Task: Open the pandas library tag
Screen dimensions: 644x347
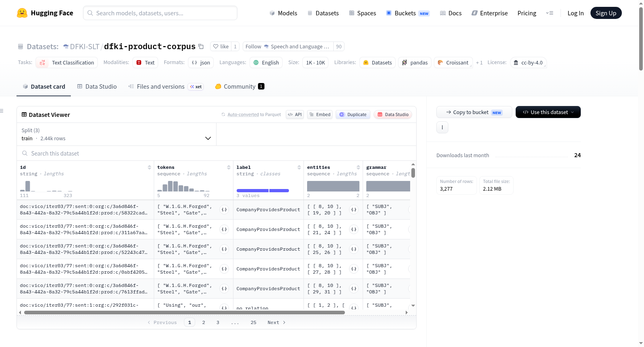Action: [415, 62]
